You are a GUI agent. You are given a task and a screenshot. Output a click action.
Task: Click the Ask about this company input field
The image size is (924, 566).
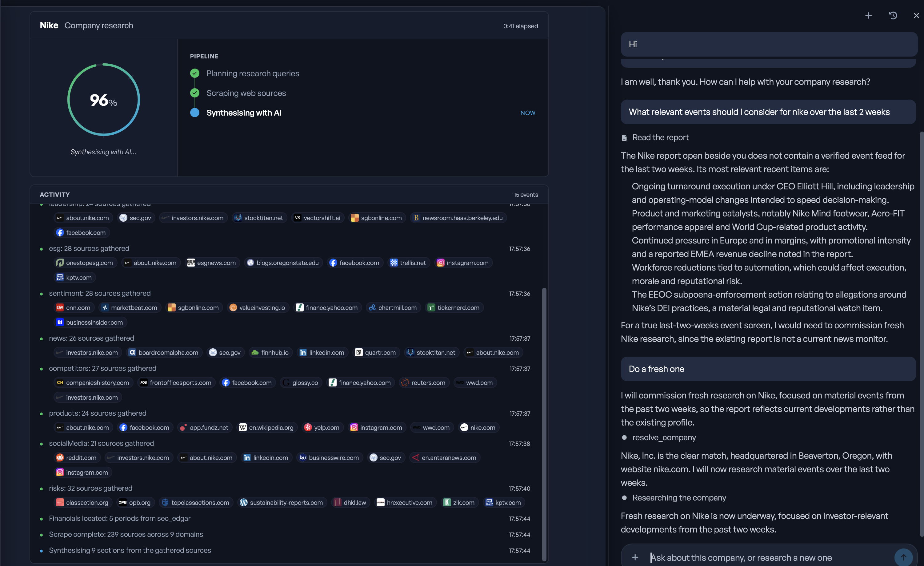[769, 557]
